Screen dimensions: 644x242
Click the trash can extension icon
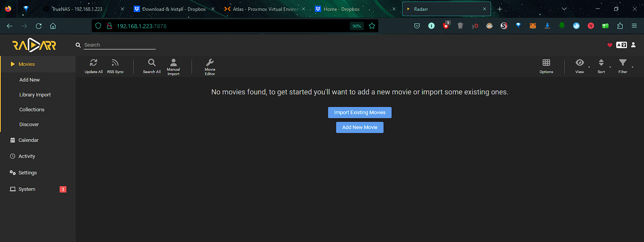point(460,26)
